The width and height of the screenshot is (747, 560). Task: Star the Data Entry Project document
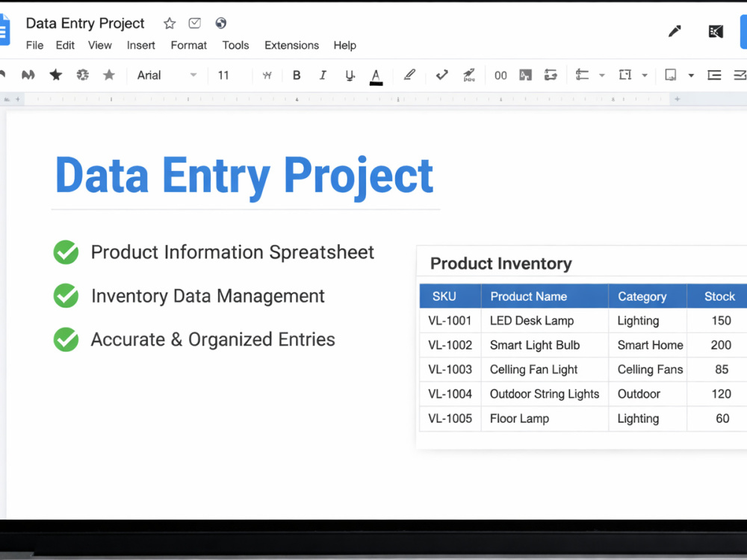coord(170,23)
